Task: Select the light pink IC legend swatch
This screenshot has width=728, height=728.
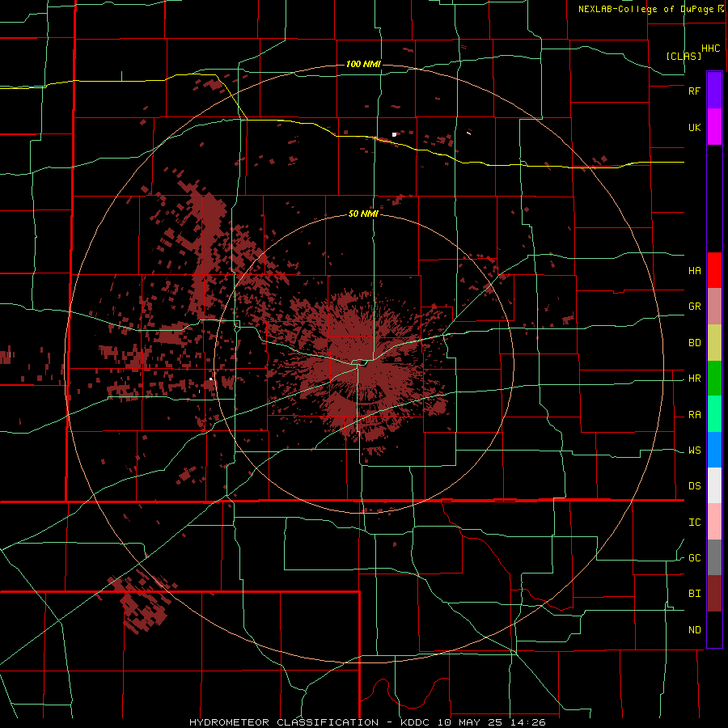Action: (x=714, y=522)
